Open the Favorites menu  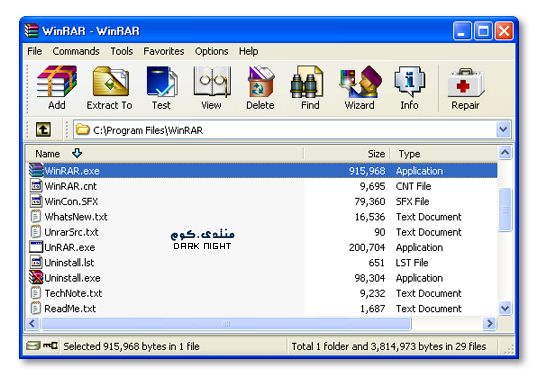click(x=164, y=51)
